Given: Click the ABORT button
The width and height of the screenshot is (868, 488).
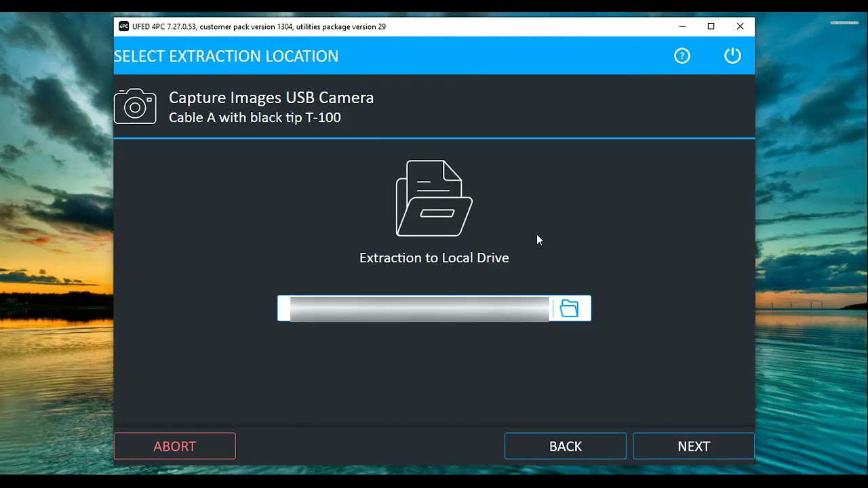Looking at the screenshot, I should (175, 446).
